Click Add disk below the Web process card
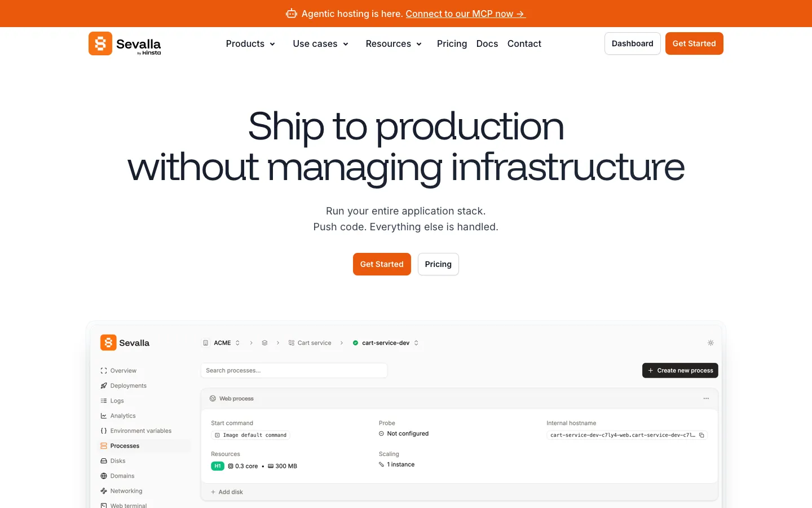 coord(227,492)
